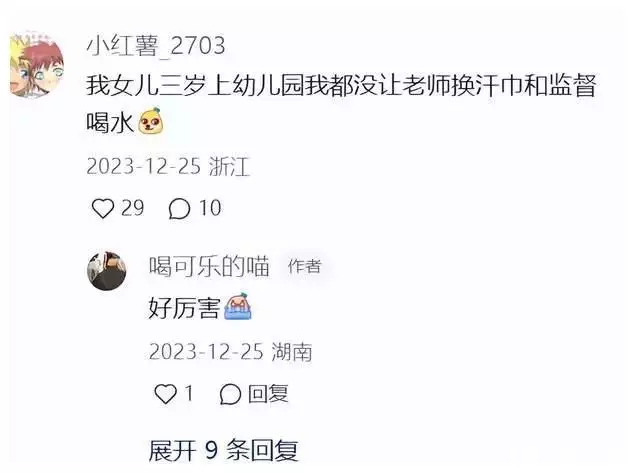Click the yellow smirking emoji after 喝水
This screenshot has width=640, height=473.
pyautogui.click(x=151, y=121)
